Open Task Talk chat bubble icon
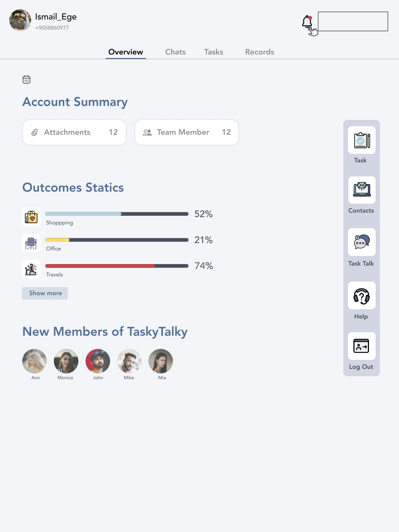 (x=362, y=242)
